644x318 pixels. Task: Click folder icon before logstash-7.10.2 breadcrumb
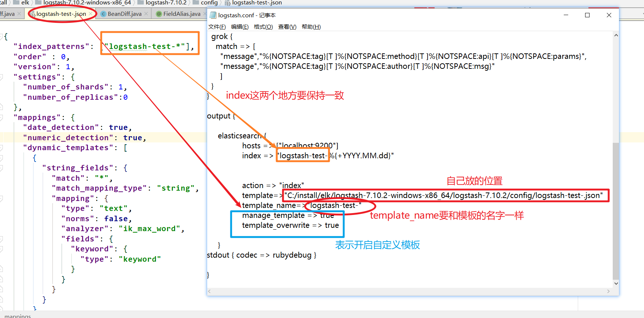coord(141,2)
